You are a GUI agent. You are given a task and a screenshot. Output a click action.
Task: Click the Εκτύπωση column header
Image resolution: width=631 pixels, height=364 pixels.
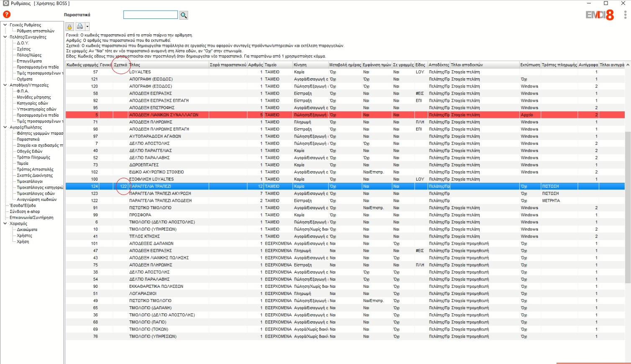[x=530, y=65]
